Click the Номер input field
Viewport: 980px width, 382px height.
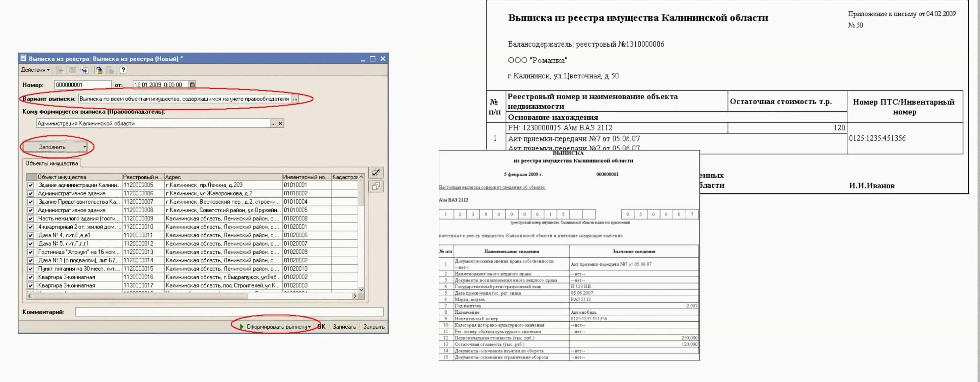82,84
